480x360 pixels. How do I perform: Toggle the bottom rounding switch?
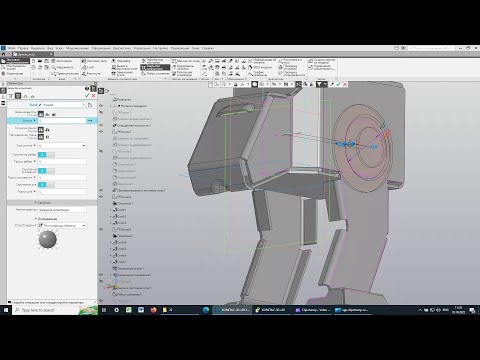46,185
